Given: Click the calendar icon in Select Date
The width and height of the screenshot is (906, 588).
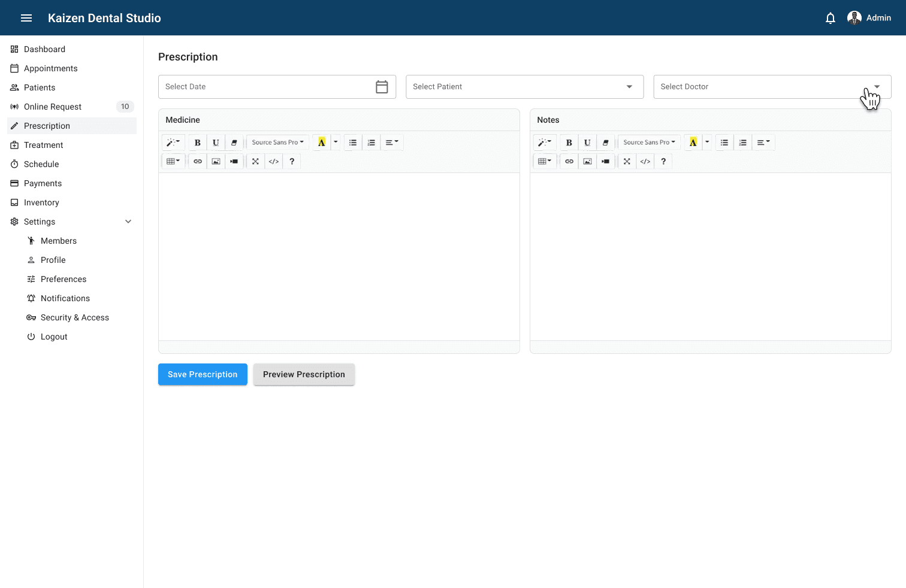Looking at the screenshot, I should point(382,87).
